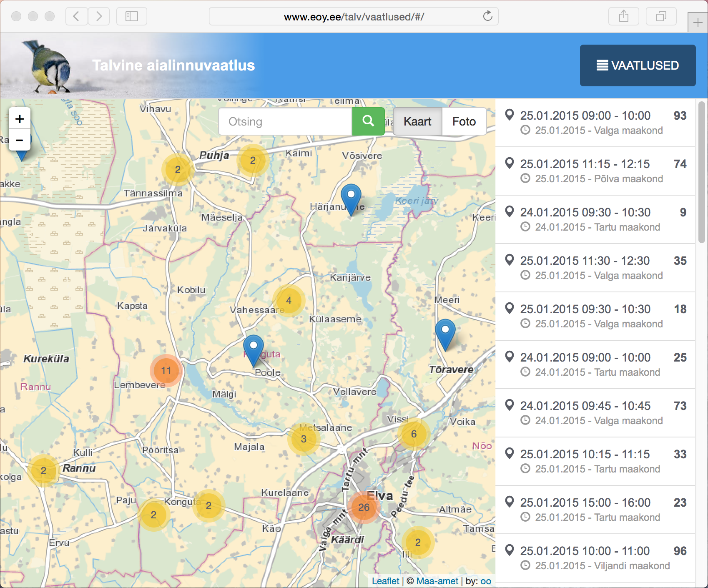Screen dimensions: 708x588
Task: Toggle the Safari sidebar
Action: [x=132, y=17]
